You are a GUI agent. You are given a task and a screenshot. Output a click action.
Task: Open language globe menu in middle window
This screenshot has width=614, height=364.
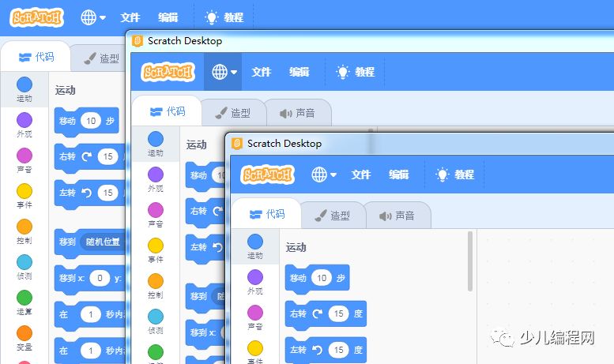click(x=224, y=72)
